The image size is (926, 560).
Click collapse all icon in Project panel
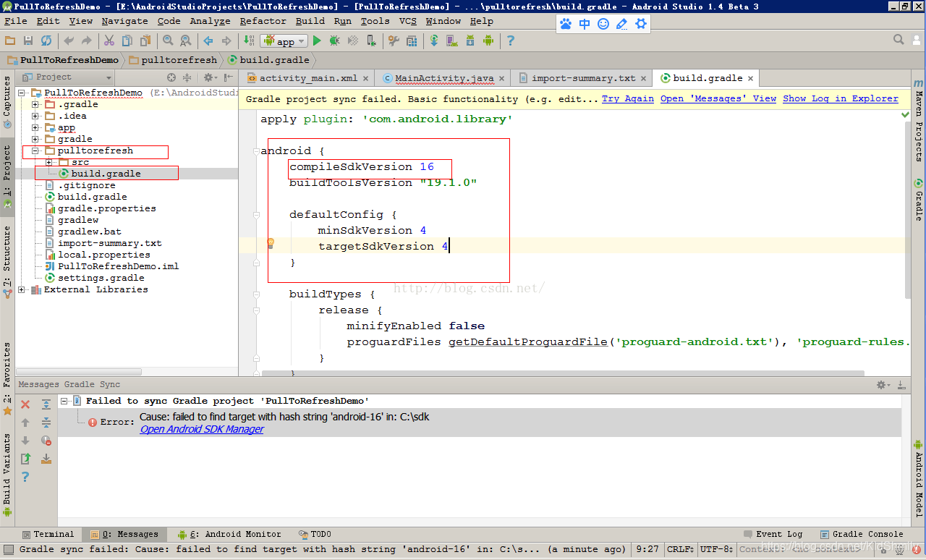(x=187, y=77)
